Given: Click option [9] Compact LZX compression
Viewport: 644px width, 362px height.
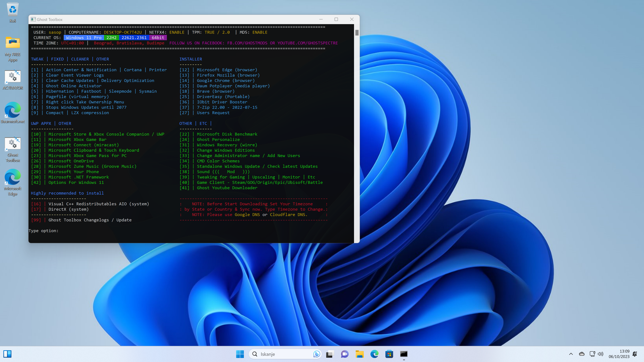Looking at the screenshot, I should (x=70, y=113).
